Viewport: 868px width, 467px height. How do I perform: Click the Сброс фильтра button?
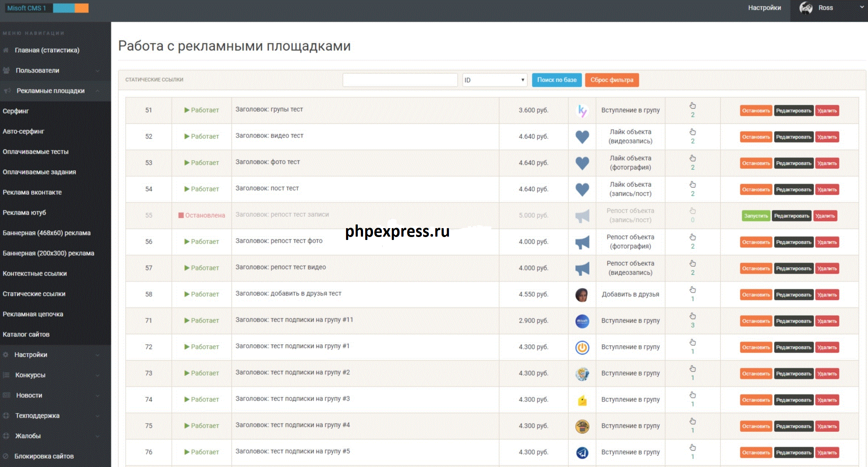click(612, 80)
